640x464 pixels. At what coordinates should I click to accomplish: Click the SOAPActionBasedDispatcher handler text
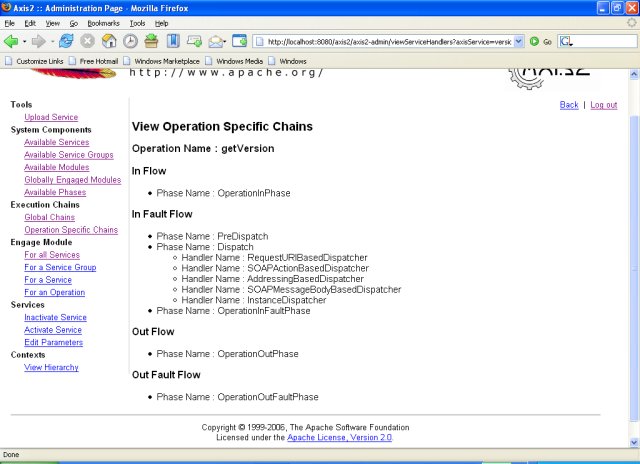click(x=308, y=268)
